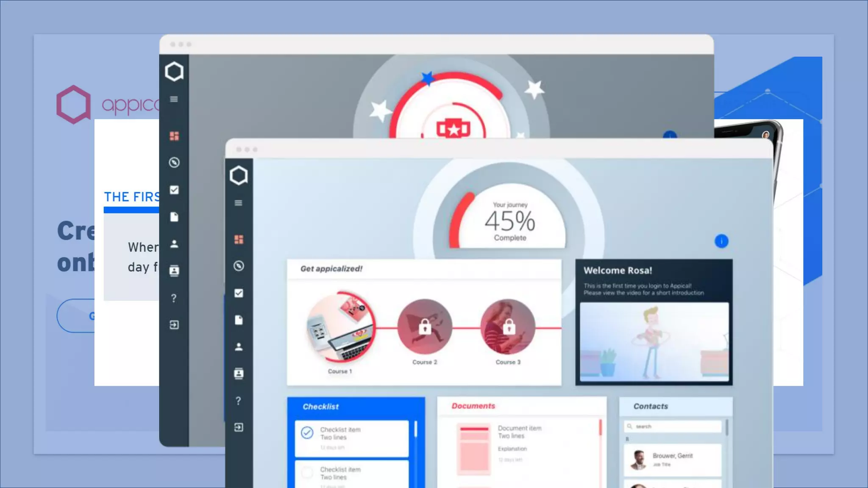Image resolution: width=868 pixels, height=488 pixels.
Task: Click the blue info circle button
Action: pos(721,241)
